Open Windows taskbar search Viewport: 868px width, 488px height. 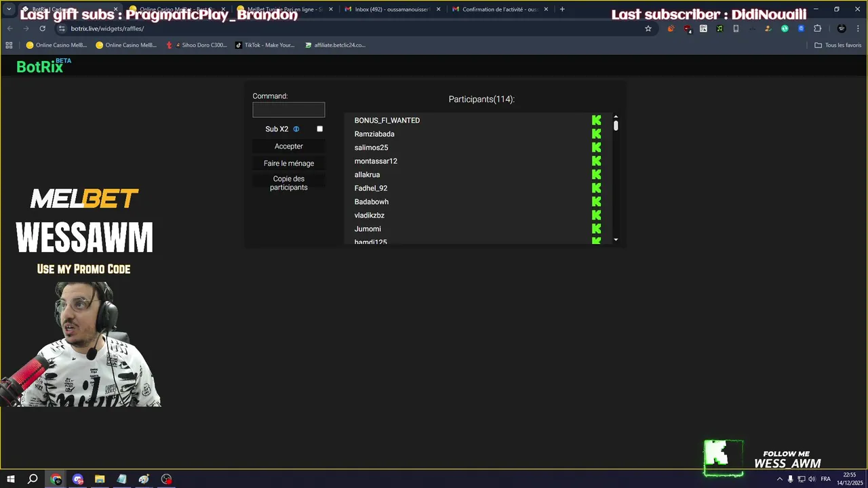(x=33, y=479)
